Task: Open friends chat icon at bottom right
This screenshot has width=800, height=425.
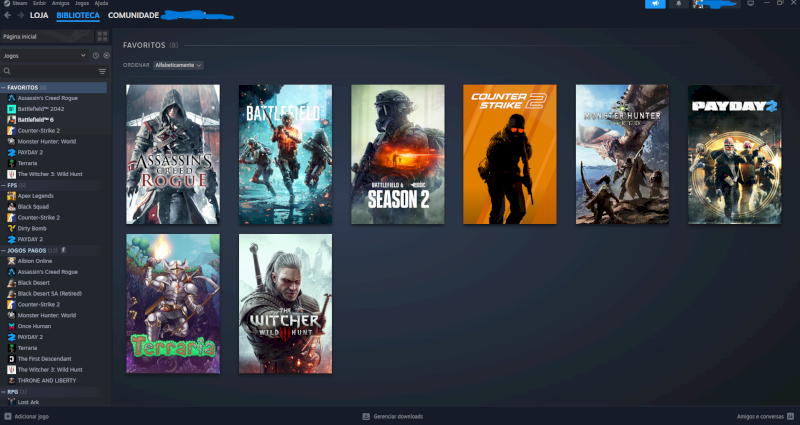Action: click(x=790, y=416)
